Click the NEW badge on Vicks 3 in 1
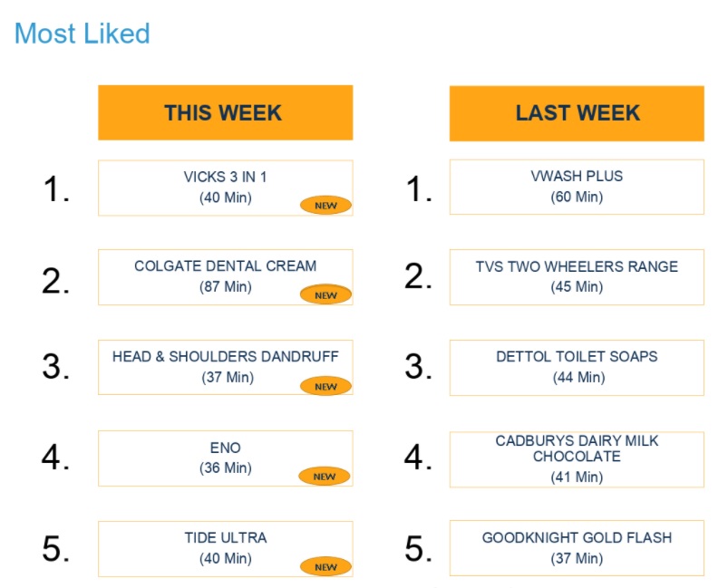 [x=325, y=206]
